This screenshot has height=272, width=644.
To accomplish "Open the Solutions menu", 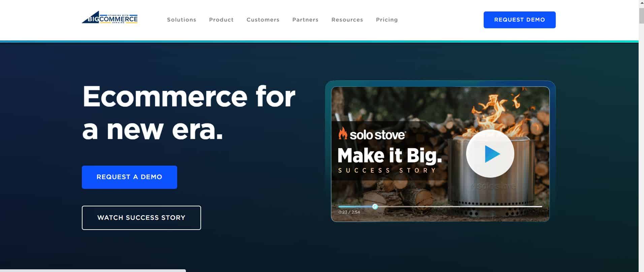I will 182,20.
